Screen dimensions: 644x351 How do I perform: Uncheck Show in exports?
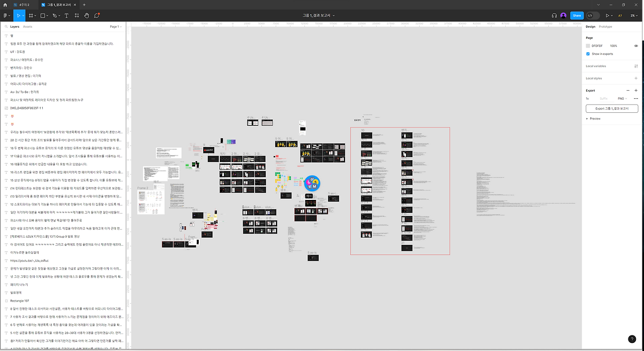click(588, 54)
